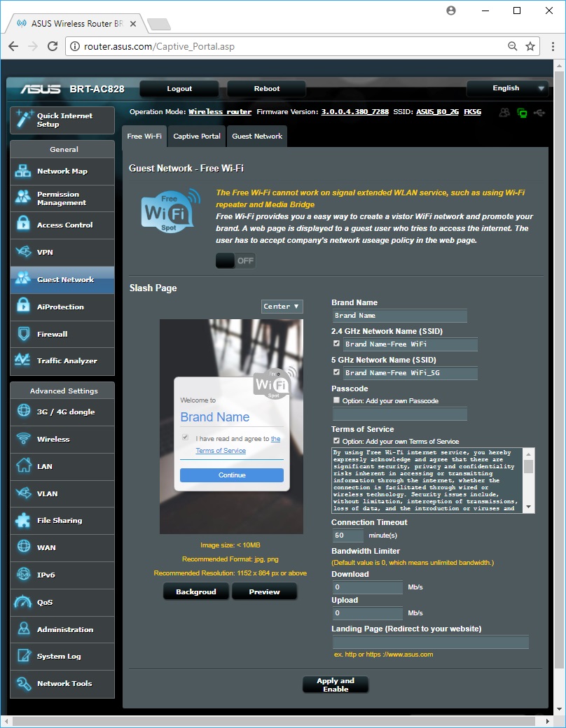Open the Center alignment dropdown
Viewport: 566px width, 728px height.
[x=282, y=307]
